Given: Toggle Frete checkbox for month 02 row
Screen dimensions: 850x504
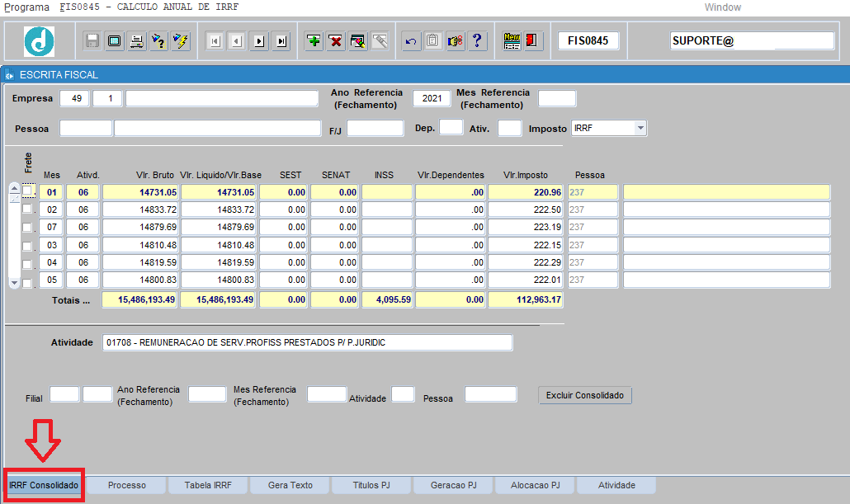Looking at the screenshot, I should click(x=27, y=209).
